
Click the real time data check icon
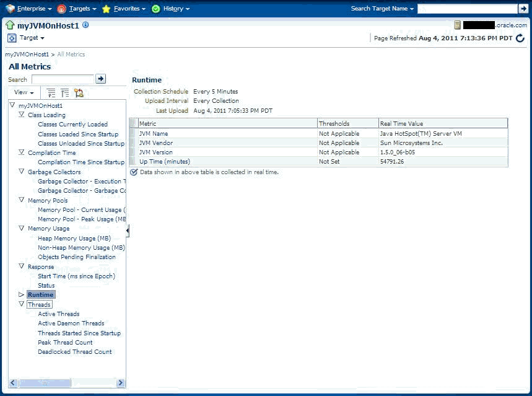point(134,172)
